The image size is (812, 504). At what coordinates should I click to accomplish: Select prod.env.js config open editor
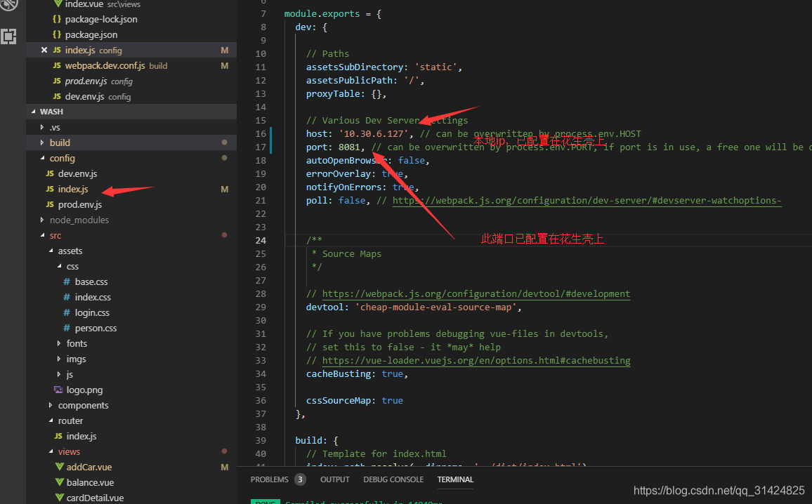click(x=99, y=81)
